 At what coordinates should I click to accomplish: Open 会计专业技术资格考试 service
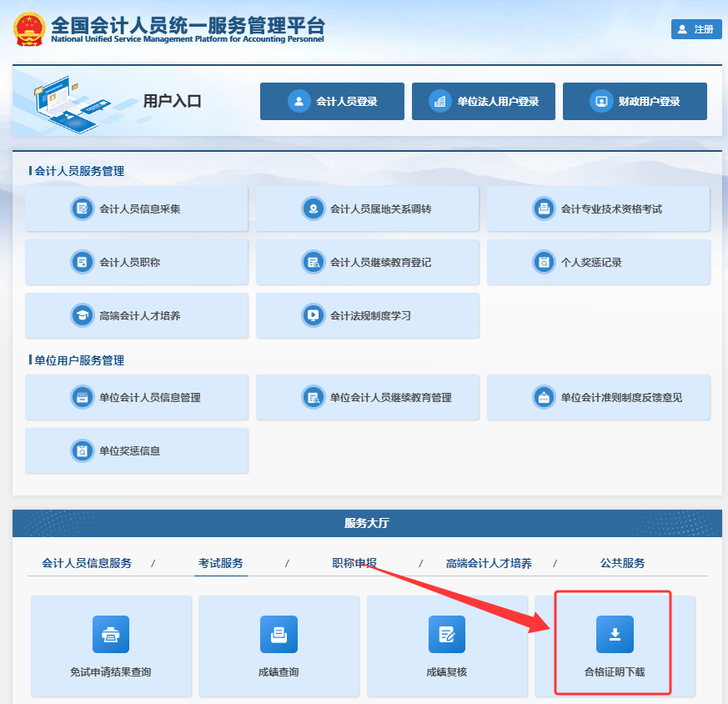click(598, 209)
